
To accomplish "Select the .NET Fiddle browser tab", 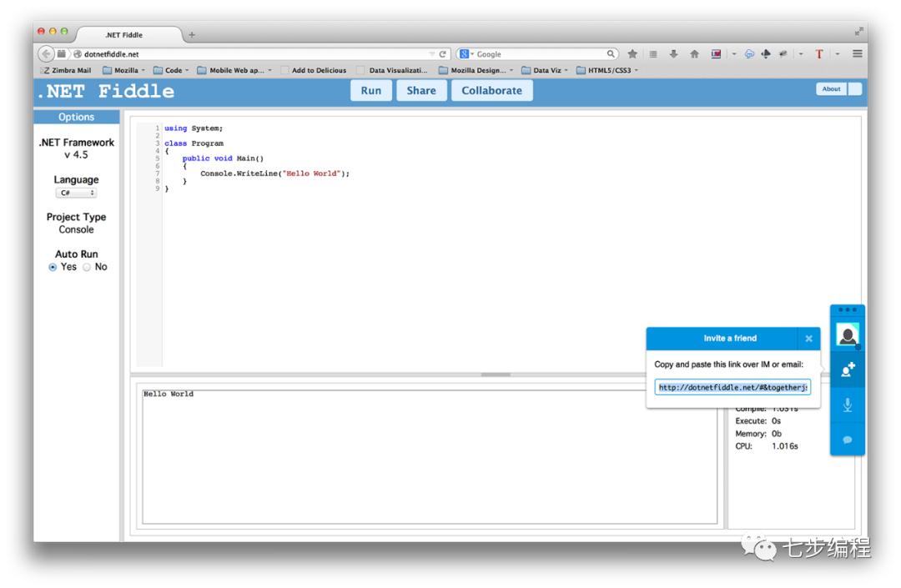I will click(128, 35).
